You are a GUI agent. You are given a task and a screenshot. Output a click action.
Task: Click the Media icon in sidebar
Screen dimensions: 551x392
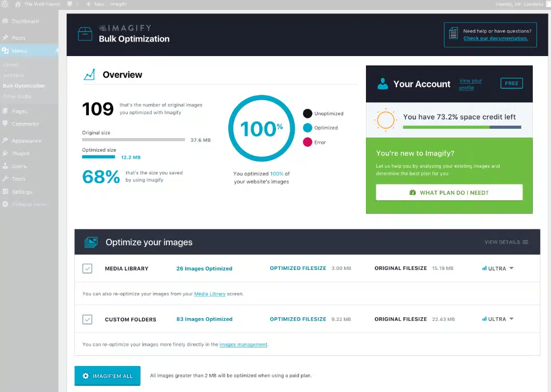click(5, 51)
